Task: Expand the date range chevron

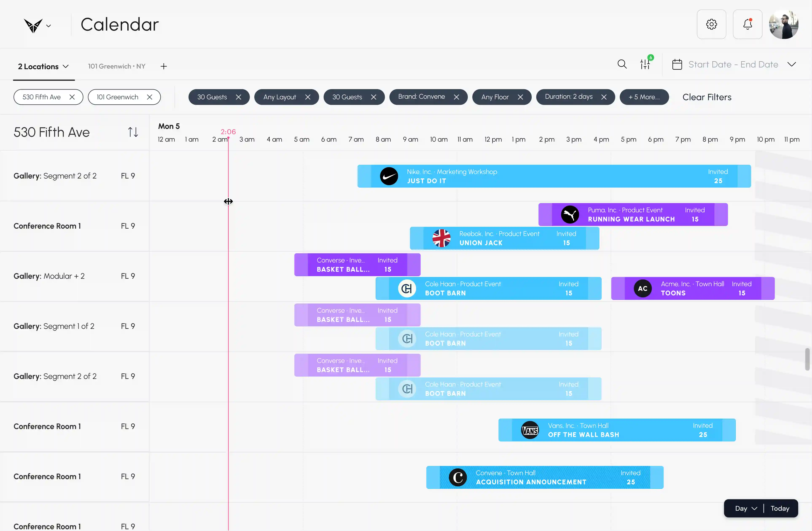Action: pos(792,65)
